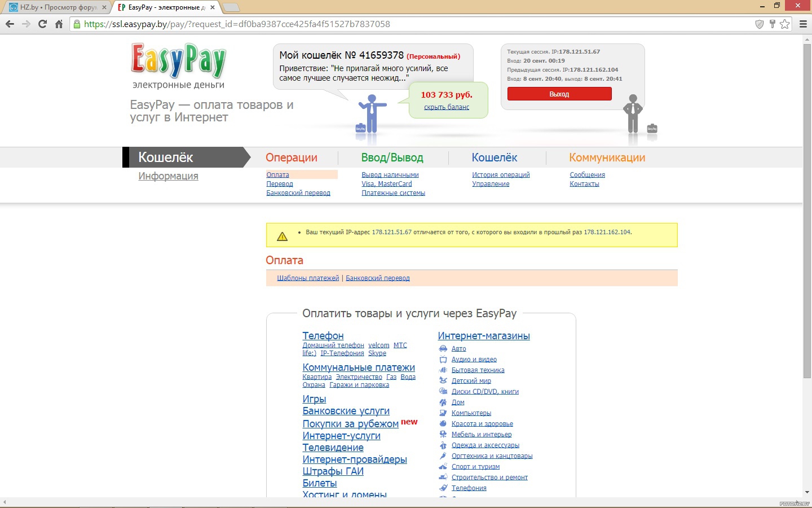Open the Операции menu section

292,157
